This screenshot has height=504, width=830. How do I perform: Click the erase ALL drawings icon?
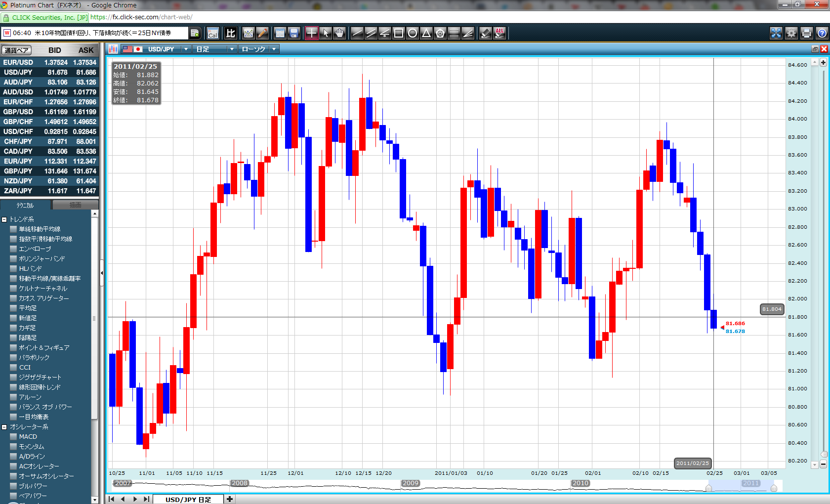pyautogui.click(x=499, y=33)
